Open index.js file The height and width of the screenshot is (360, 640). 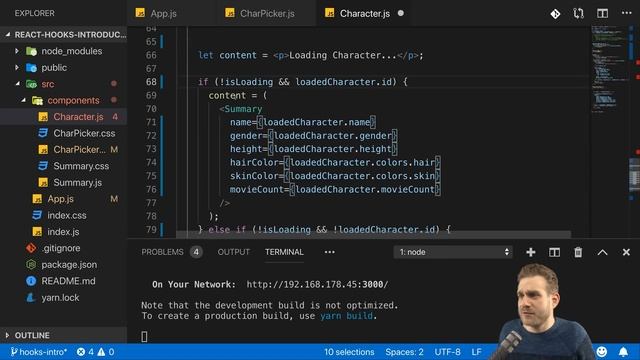point(63,231)
